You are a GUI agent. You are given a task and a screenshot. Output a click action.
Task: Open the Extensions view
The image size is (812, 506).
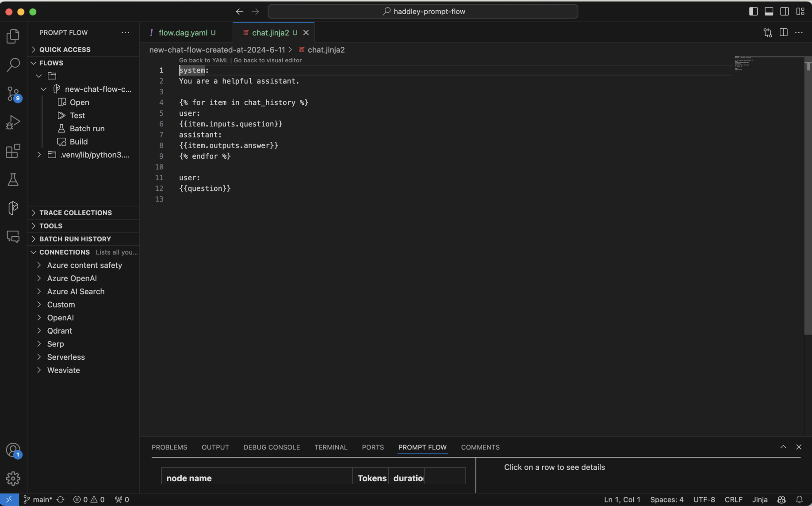click(13, 151)
